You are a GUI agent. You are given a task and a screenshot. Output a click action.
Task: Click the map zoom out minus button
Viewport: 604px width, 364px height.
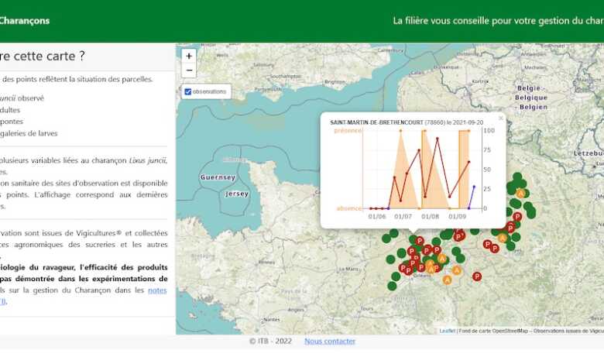coord(189,70)
